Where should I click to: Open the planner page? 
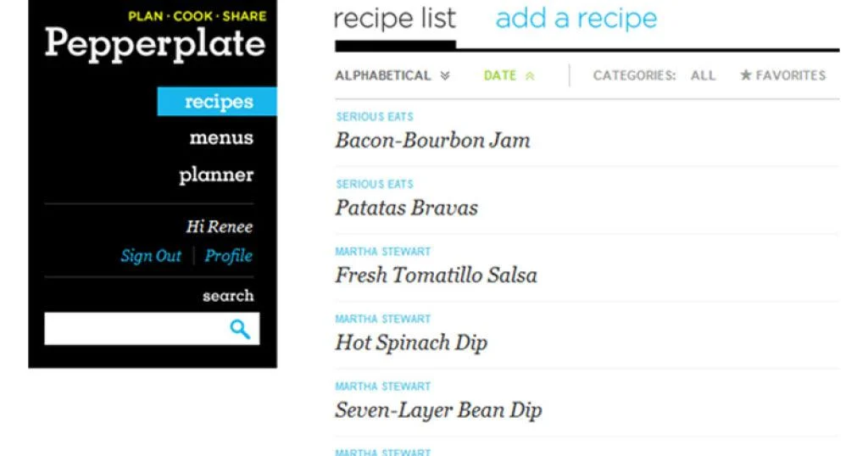pos(216,175)
